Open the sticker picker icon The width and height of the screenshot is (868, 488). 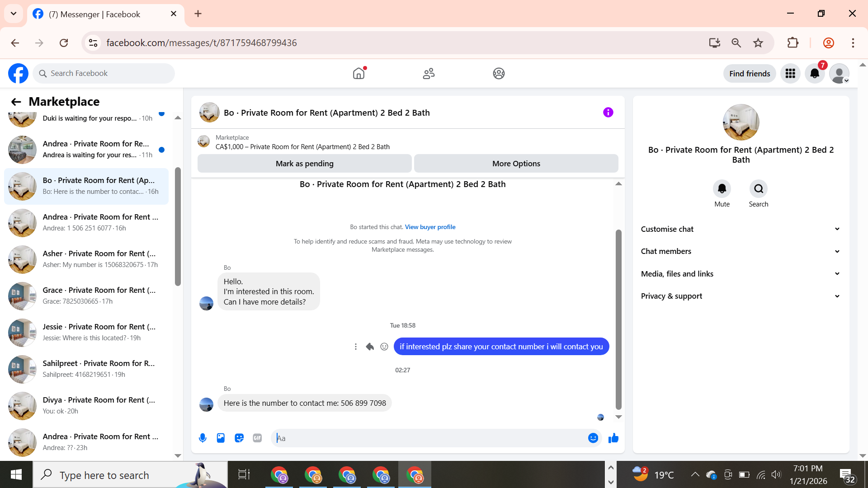(x=239, y=438)
